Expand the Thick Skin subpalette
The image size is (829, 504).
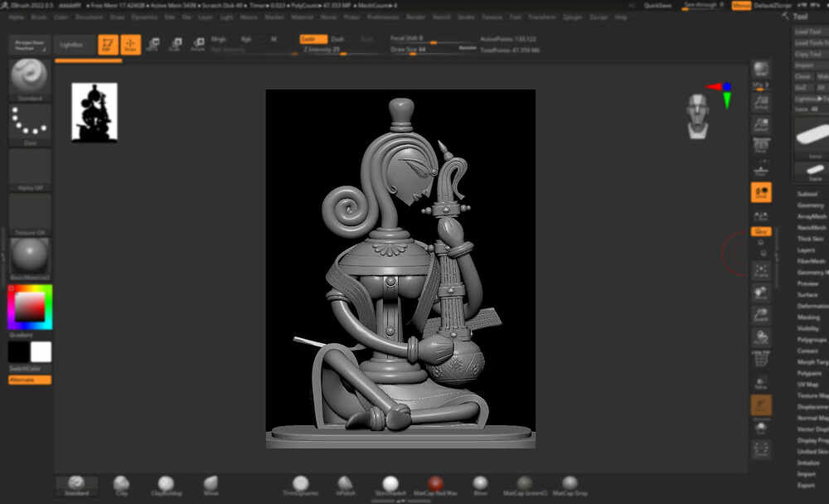pos(810,239)
